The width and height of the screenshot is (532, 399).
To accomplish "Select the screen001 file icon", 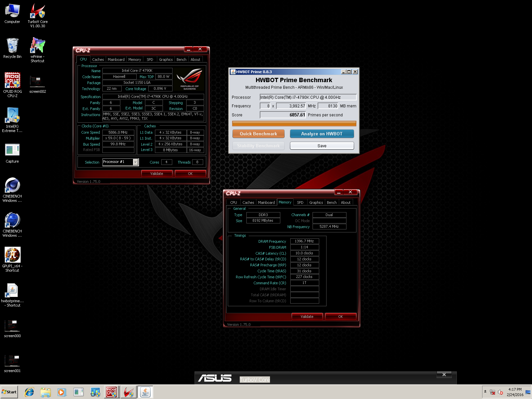I will [x=12, y=364].
